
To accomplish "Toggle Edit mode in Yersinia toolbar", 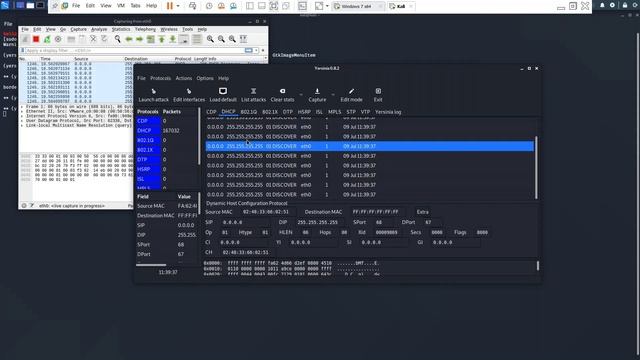I will 351,95.
